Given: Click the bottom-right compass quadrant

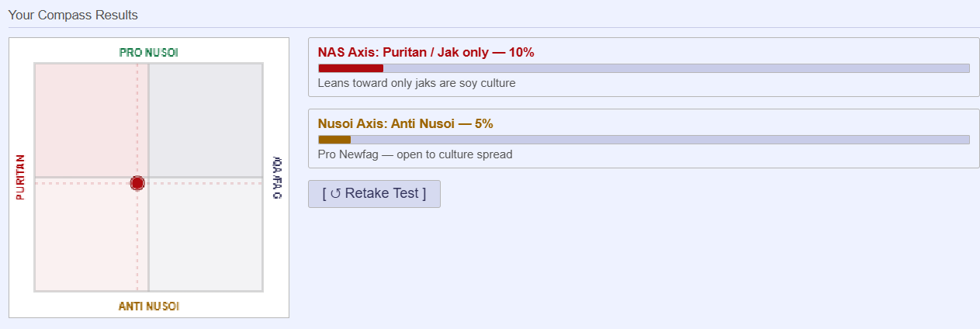Looking at the screenshot, I should 206,235.
